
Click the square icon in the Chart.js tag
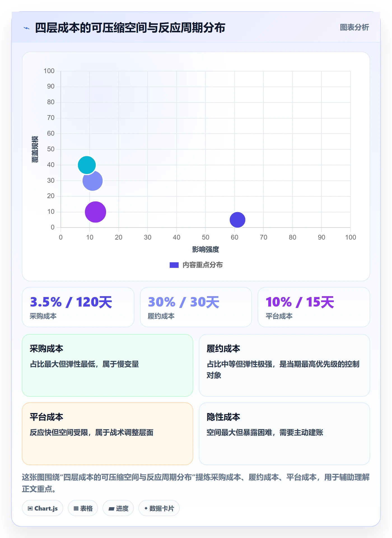[x=30, y=509]
